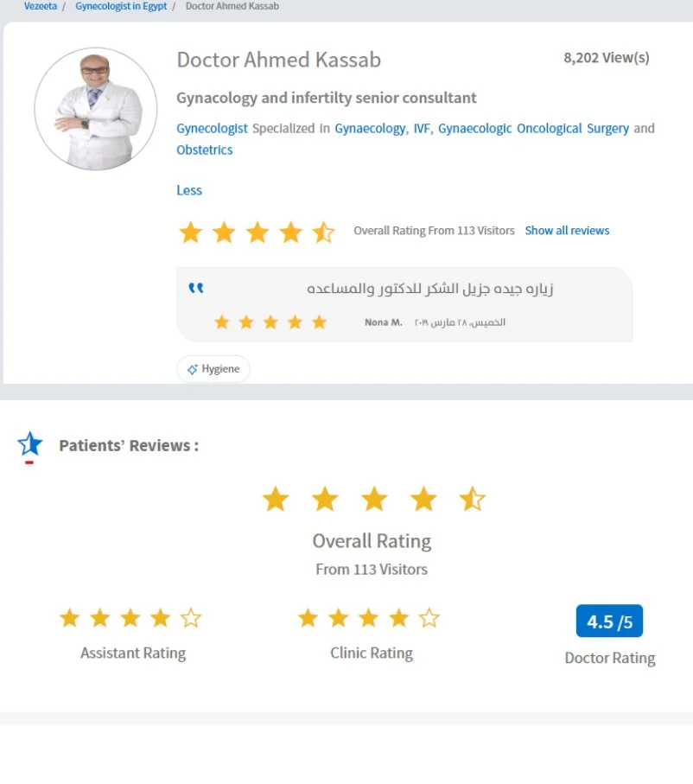
Task: Click the empty fifth star in Clinic Rating
Action: click(x=429, y=617)
